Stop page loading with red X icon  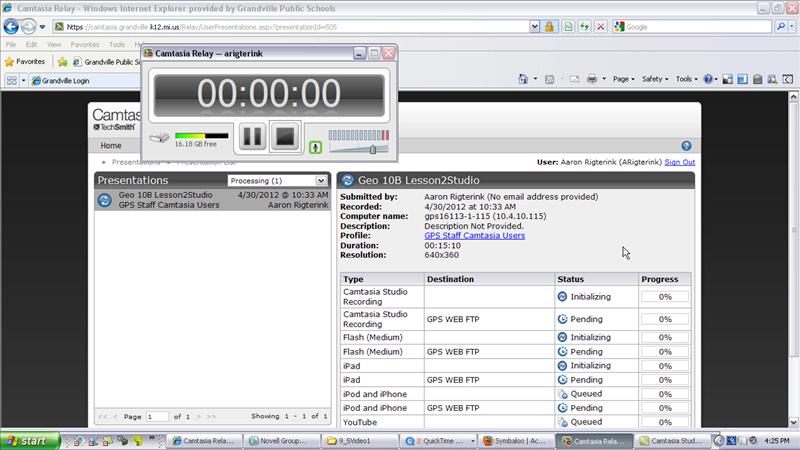pos(601,27)
